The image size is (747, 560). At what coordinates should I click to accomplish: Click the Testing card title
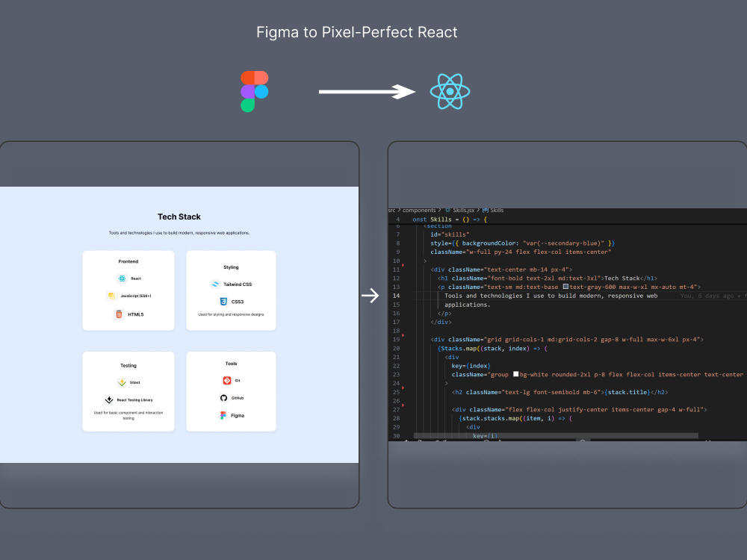(x=128, y=366)
